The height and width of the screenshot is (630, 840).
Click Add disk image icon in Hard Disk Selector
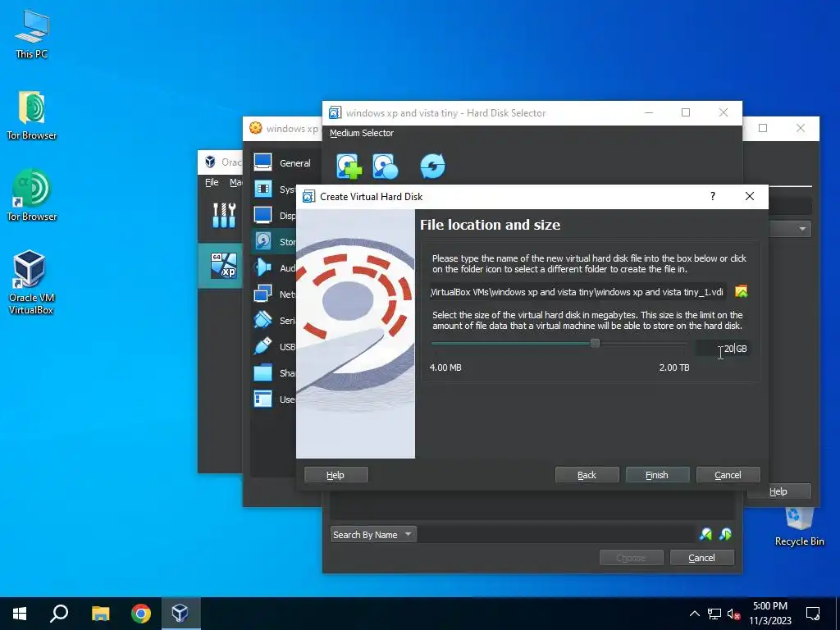coord(349,166)
